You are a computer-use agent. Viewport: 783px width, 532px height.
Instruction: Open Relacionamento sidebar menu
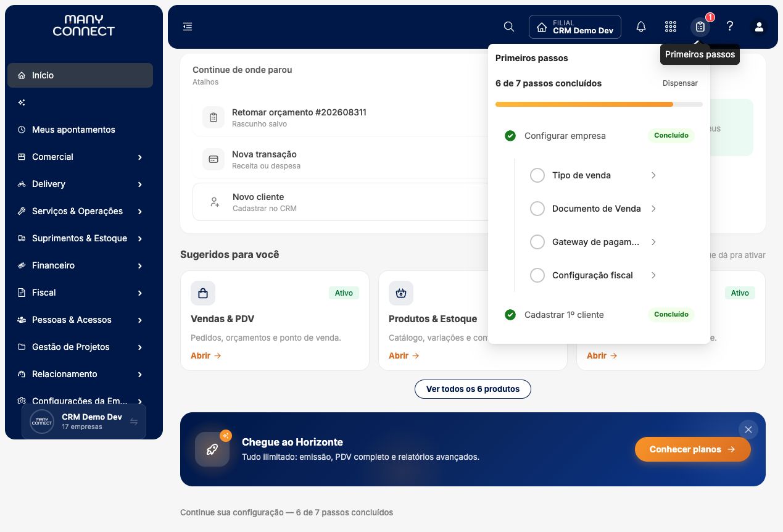click(x=80, y=374)
